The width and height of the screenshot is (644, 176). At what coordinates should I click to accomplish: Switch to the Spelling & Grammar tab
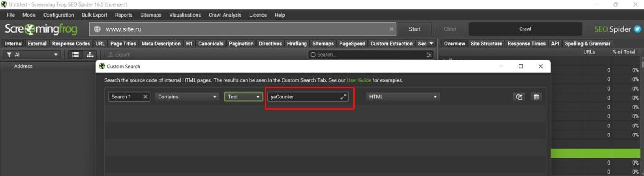[x=588, y=44]
